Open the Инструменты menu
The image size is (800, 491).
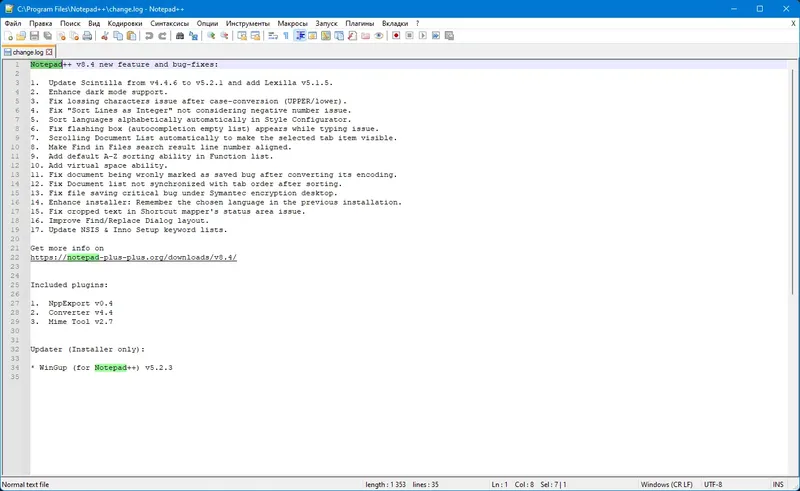(x=247, y=23)
